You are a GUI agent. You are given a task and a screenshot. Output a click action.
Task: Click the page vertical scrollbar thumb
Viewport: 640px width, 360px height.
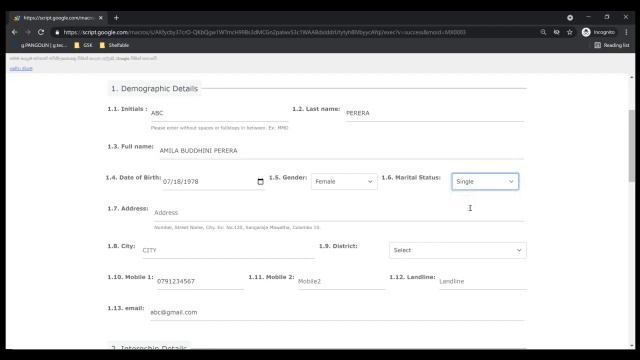coord(631,145)
